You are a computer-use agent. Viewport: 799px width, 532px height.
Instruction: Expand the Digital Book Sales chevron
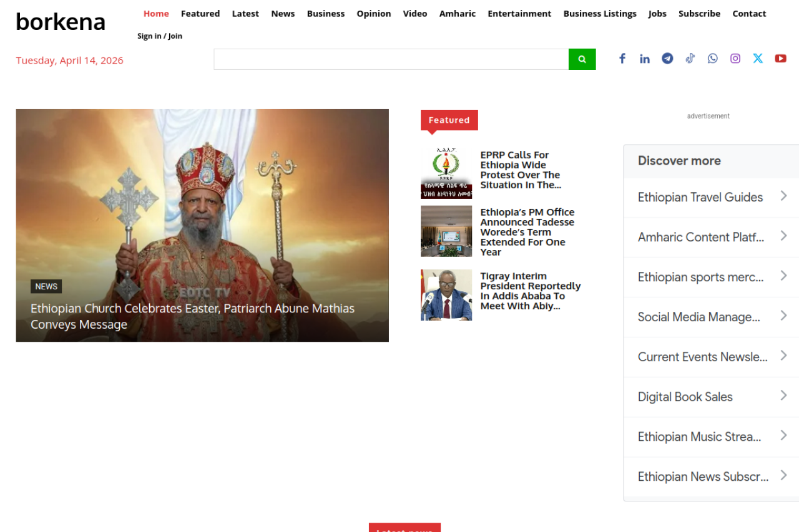783,396
